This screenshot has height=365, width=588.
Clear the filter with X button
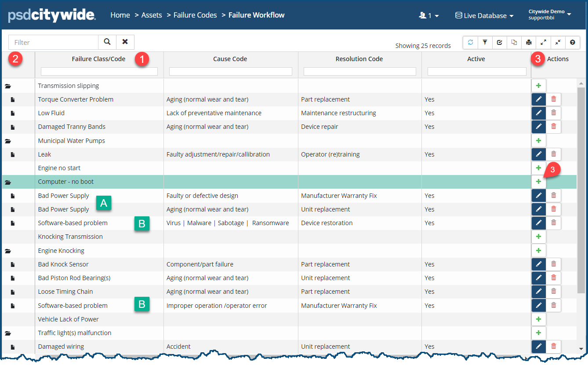tap(125, 42)
